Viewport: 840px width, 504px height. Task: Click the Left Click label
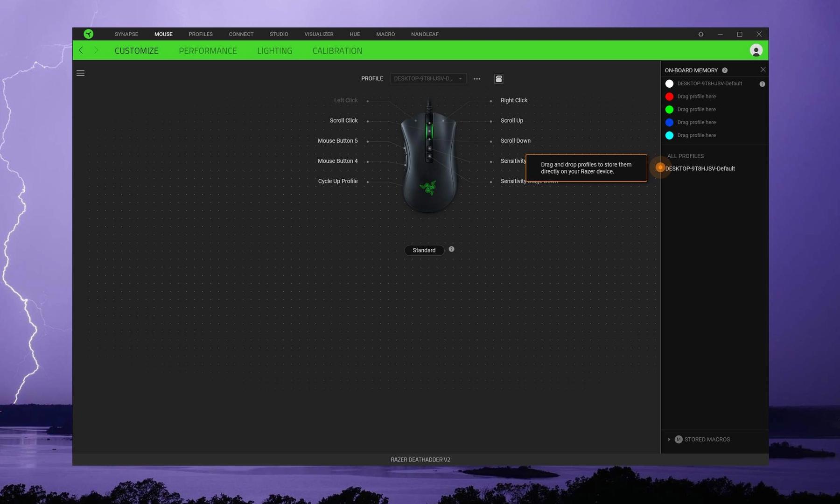tap(346, 100)
